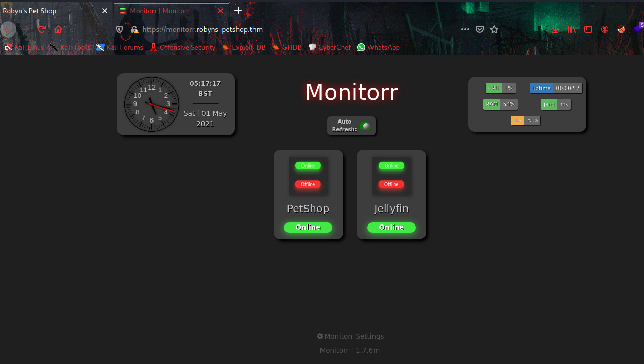
Task: Open the tracking protection shield icon
Action: (120, 29)
